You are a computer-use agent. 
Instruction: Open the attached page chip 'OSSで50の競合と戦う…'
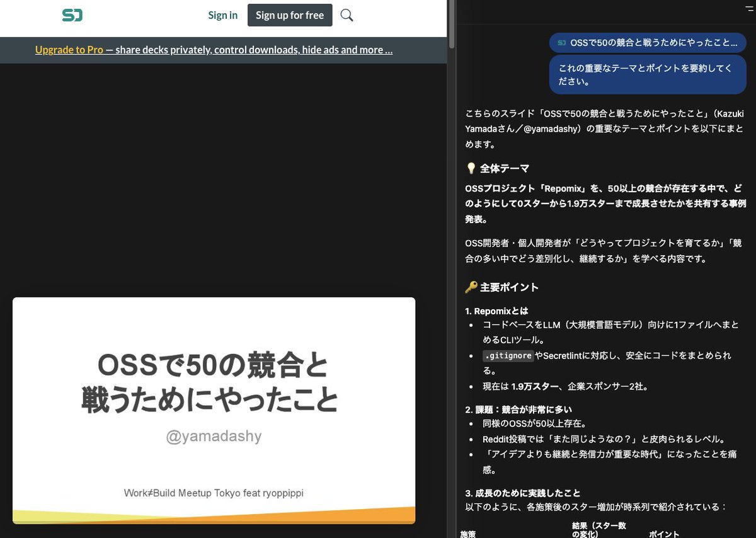coord(648,43)
